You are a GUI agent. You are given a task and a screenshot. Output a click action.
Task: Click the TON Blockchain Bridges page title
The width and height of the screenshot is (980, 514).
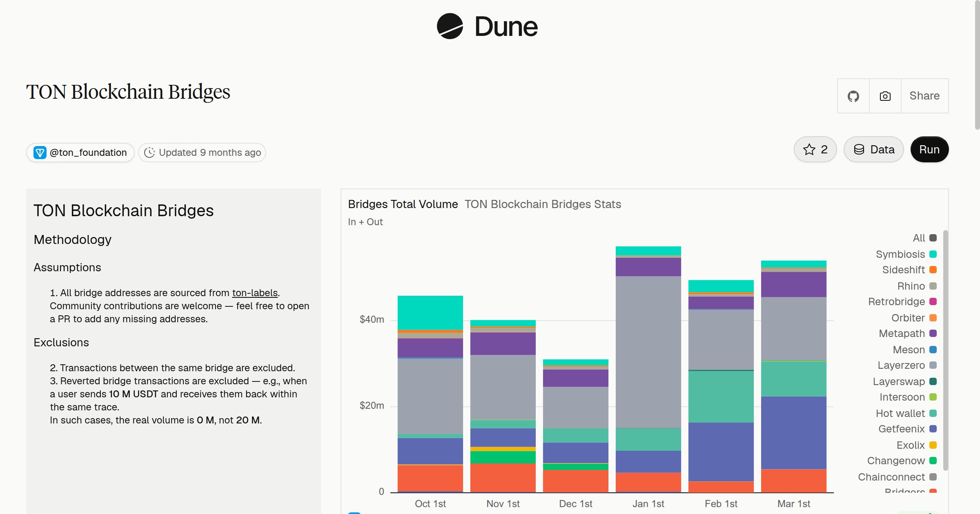point(128,92)
